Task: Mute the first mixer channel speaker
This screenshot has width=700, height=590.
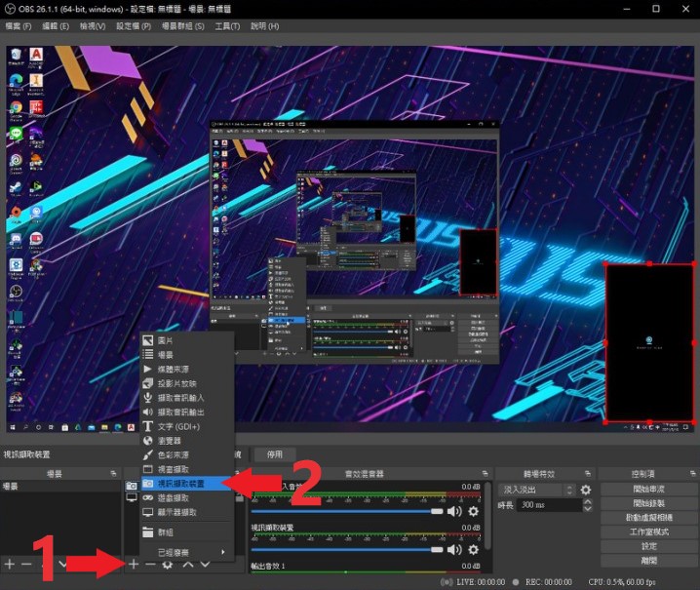Action: coord(454,511)
